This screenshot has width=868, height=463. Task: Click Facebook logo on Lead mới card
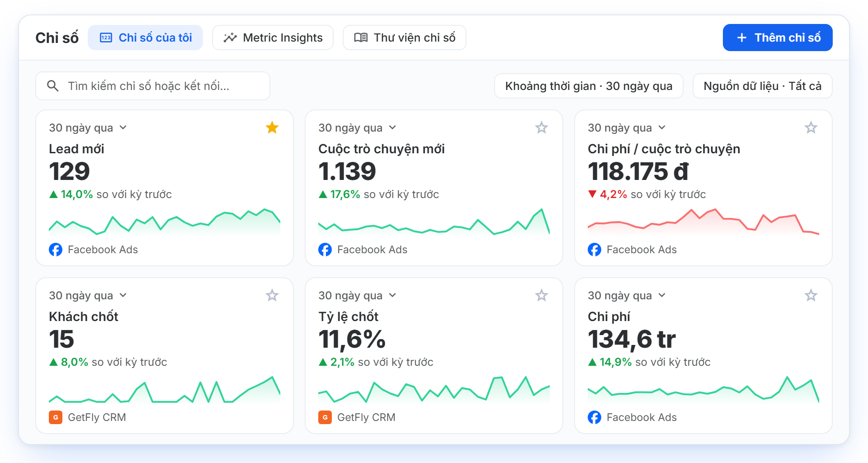click(56, 250)
